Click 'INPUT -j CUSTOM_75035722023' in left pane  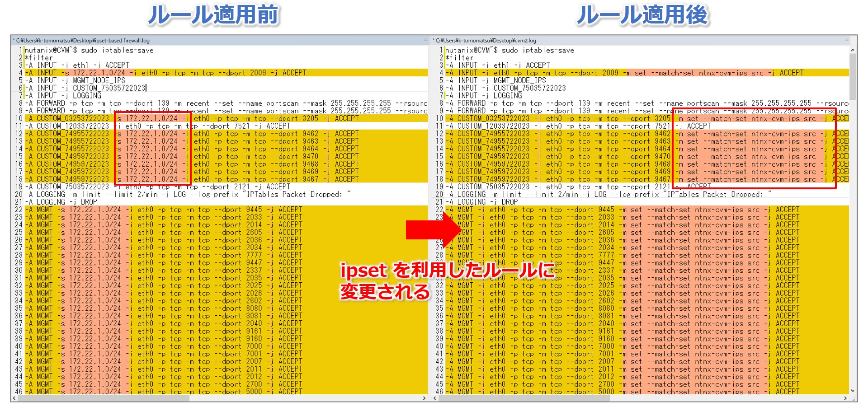coord(85,88)
